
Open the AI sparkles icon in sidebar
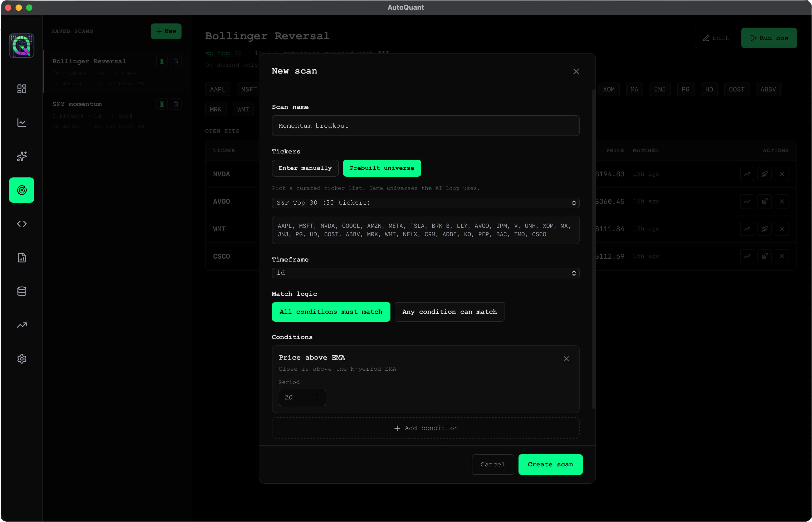22,156
